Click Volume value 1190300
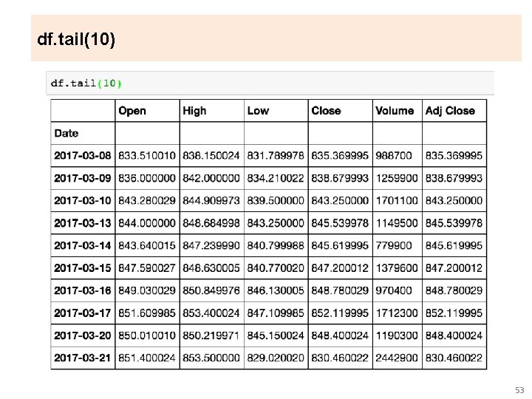 click(397, 335)
